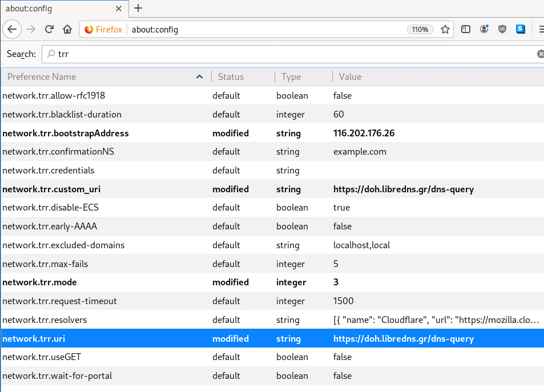Open the Firefox hamburger menu

click(x=539, y=29)
